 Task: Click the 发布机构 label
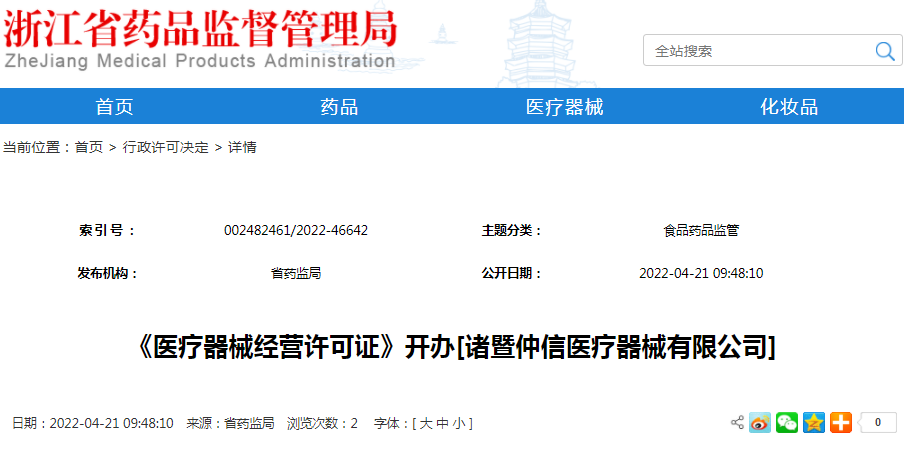click(108, 273)
